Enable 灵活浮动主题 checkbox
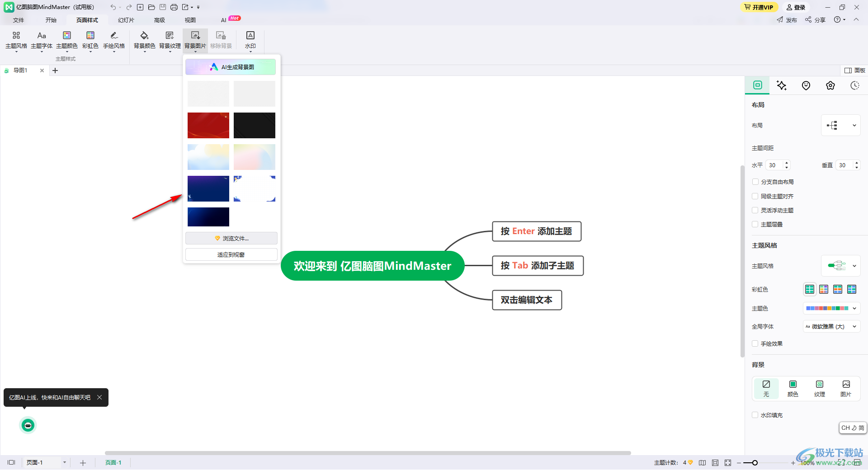This screenshot has width=868, height=470. 755,211
